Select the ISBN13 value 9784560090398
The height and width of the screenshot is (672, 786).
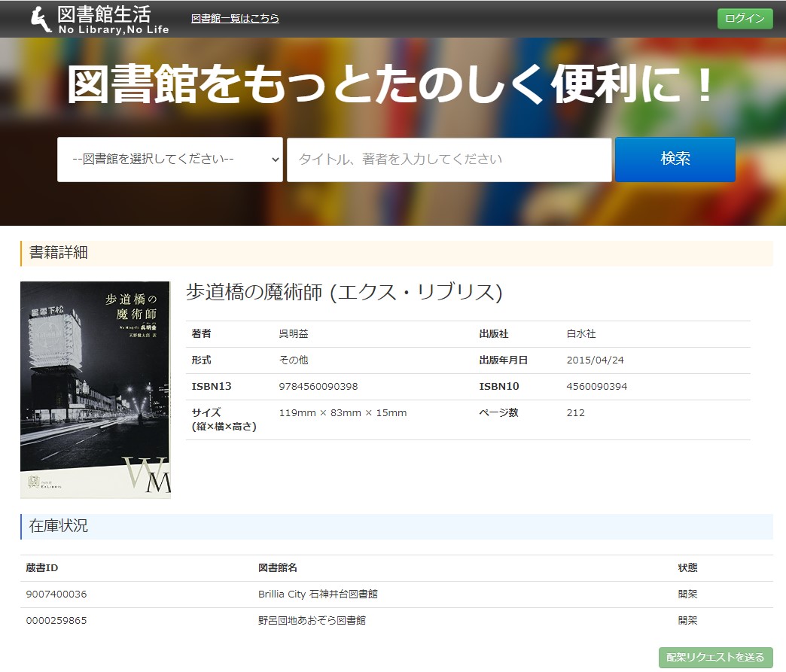pos(318,386)
